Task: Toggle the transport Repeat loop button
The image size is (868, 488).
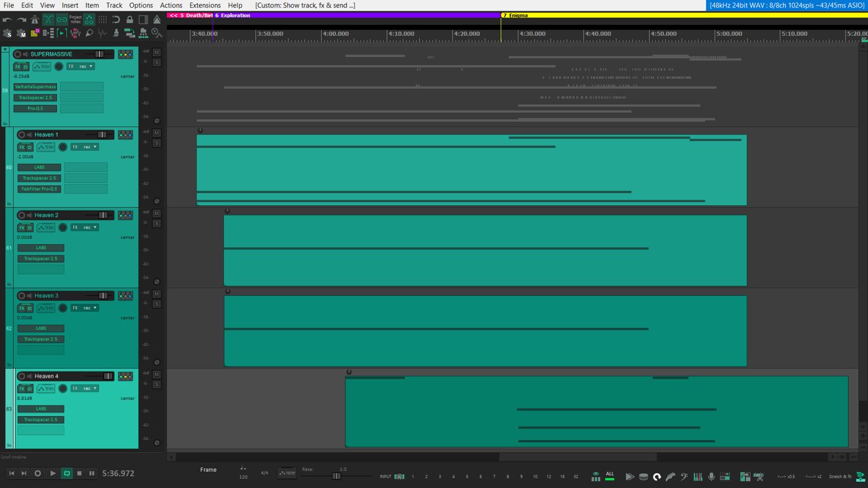Action: [x=66, y=473]
